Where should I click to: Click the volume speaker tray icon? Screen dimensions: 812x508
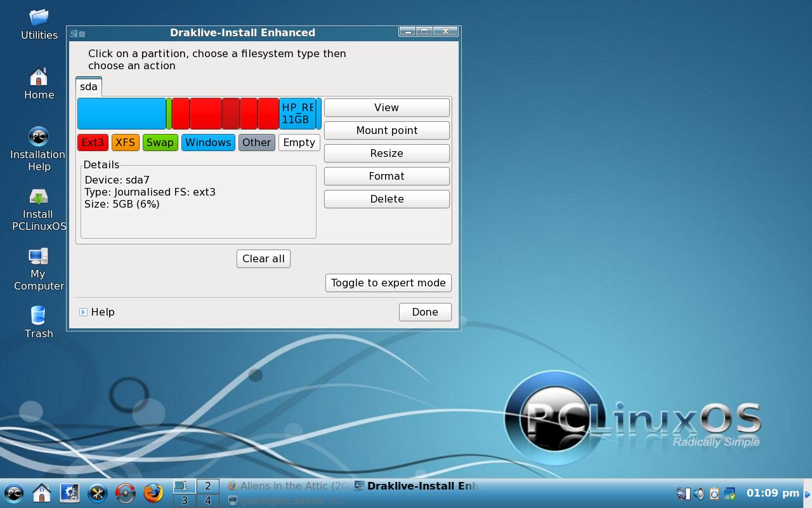click(x=698, y=493)
